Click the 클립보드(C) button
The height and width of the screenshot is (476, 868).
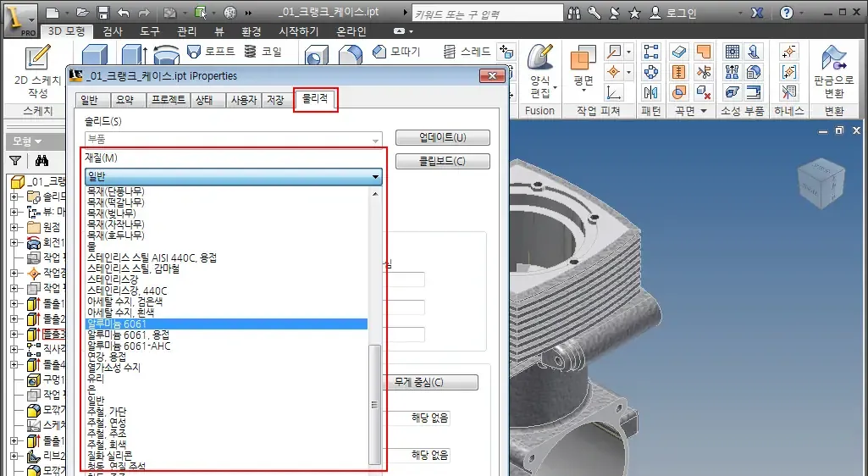442,161
